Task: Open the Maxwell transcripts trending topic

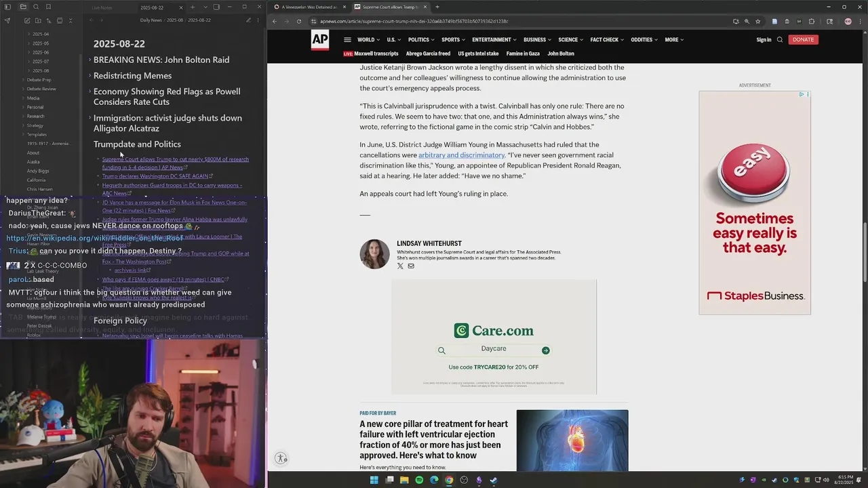Action: [x=376, y=54]
